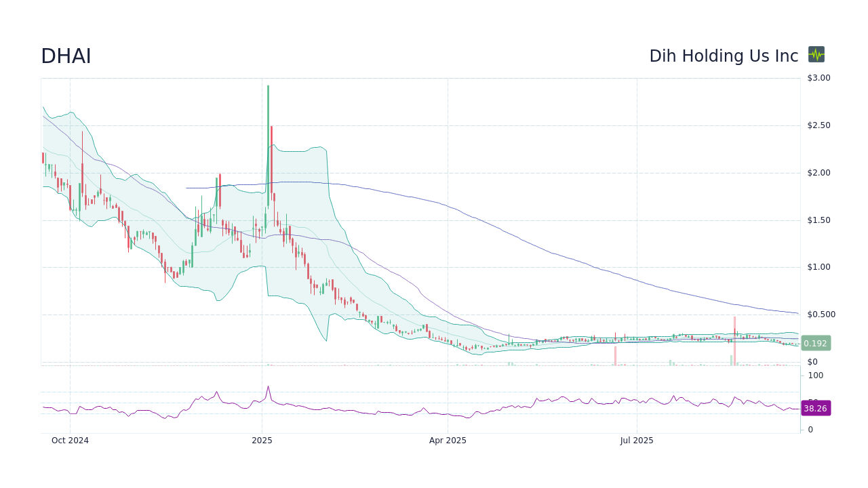Click the 100 label on RSI axis
The width and height of the screenshot is (868, 488).
pos(815,375)
